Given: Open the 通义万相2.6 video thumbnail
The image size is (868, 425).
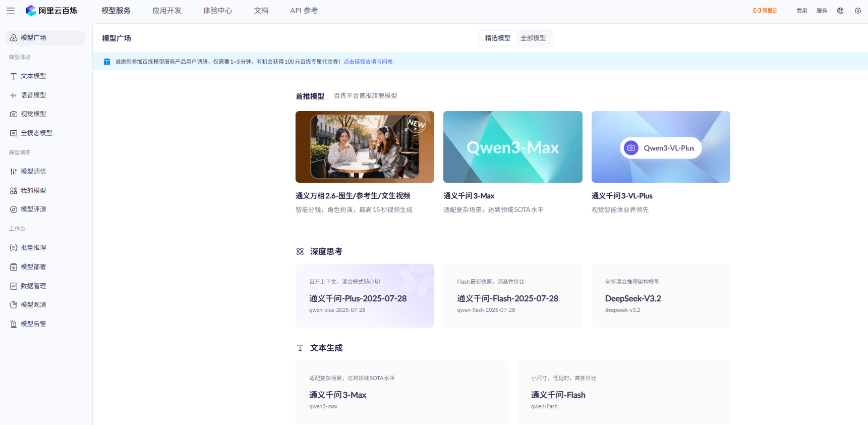Looking at the screenshot, I should [x=365, y=147].
